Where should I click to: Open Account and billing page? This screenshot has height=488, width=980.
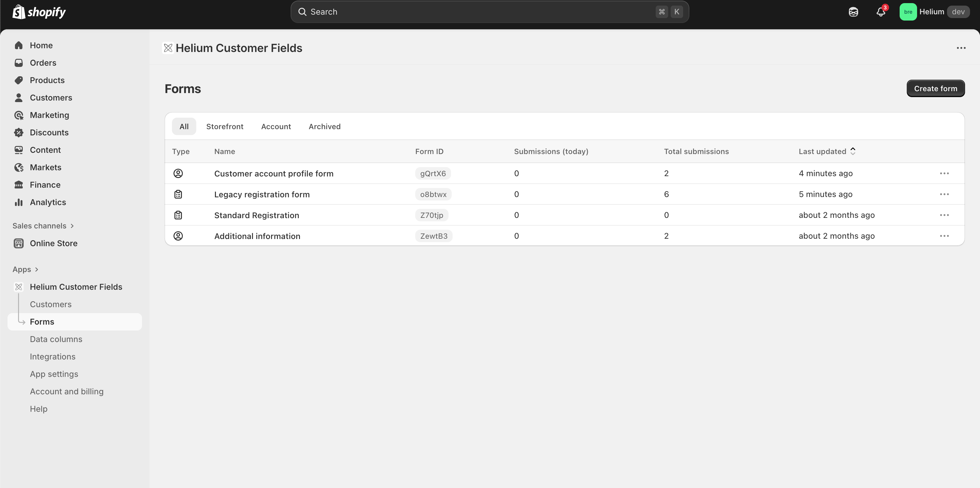point(67,392)
